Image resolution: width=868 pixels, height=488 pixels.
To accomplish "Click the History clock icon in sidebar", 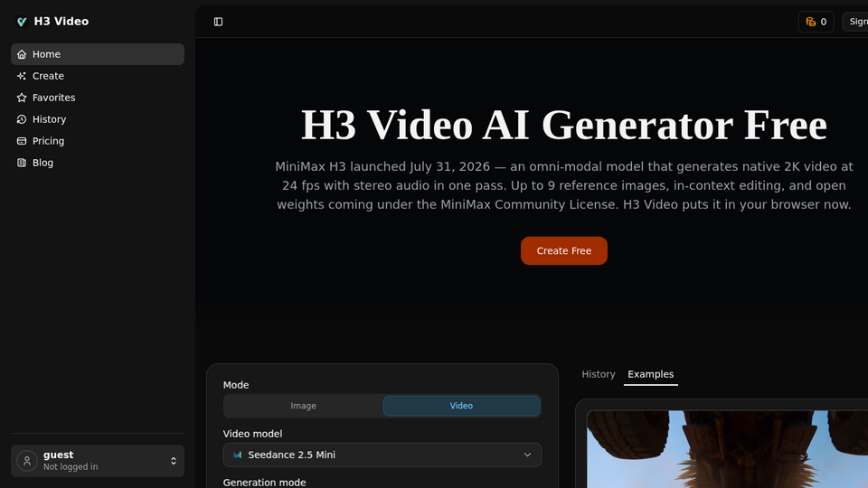I will 22,119.
